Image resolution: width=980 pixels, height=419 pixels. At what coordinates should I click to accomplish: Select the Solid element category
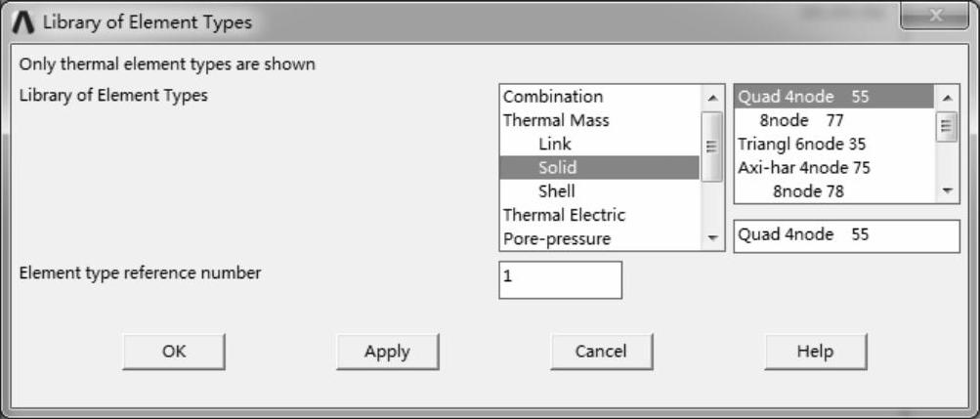tap(557, 167)
